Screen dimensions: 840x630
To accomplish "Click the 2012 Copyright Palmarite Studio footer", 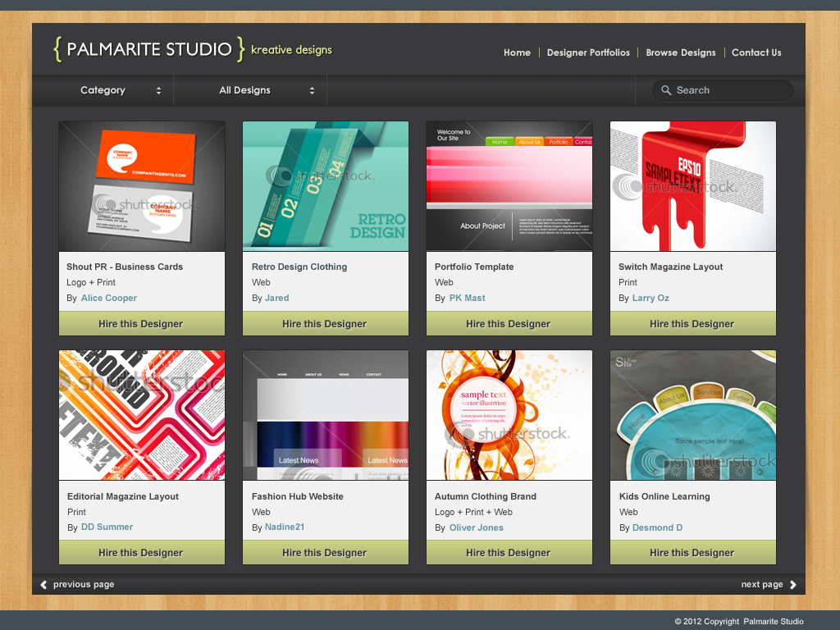I will tap(739, 622).
